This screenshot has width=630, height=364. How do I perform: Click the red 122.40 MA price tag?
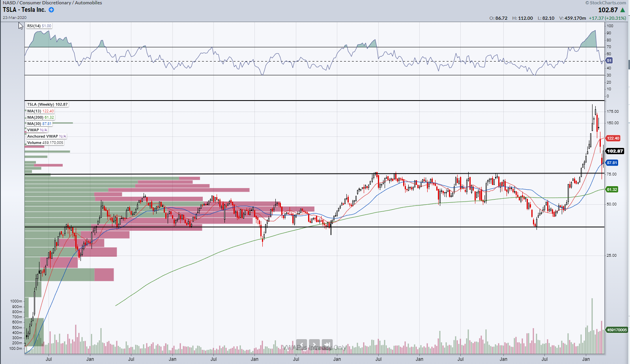[613, 138]
